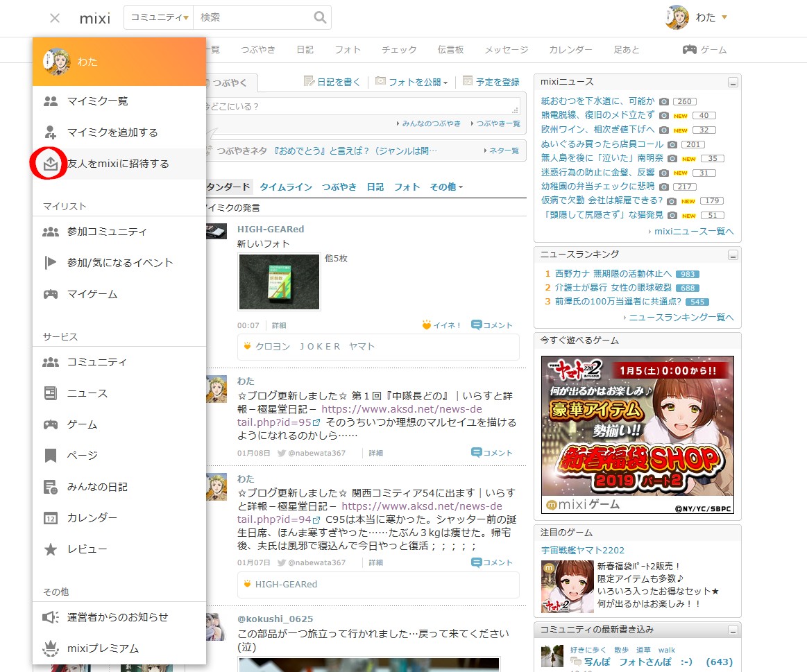This screenshot has height=672, width=807.
Task: Switch to the つぶやき feed tab
Action: [339, 187]
